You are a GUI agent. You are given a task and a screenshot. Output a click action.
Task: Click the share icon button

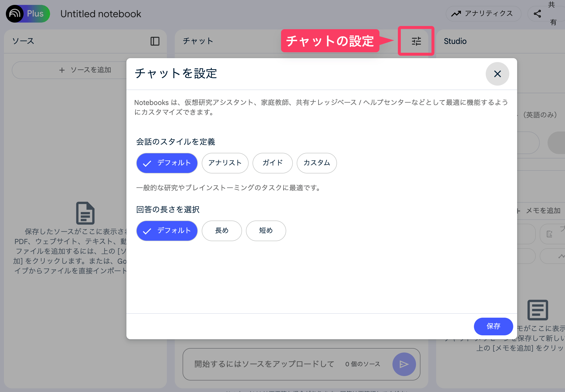coord(537,14)
